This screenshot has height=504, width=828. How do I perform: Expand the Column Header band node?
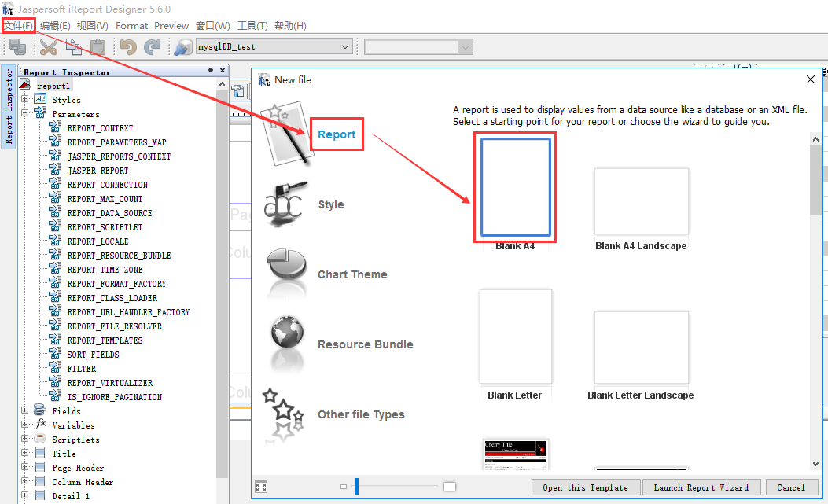click(25, 481)
